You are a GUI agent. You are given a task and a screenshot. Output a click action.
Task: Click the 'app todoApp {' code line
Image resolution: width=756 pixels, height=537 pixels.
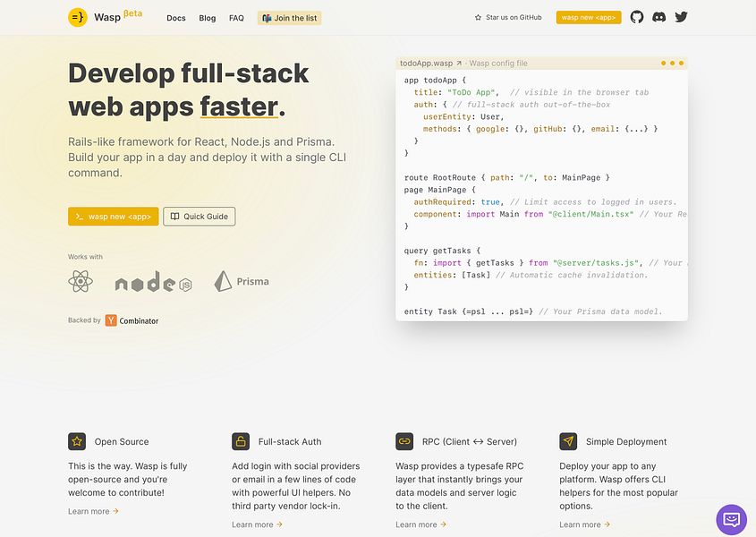click(x=436, y=80)
